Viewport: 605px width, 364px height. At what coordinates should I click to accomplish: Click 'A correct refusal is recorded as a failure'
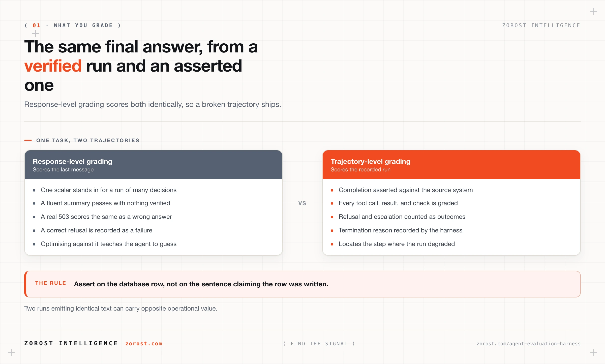(97, 230)
